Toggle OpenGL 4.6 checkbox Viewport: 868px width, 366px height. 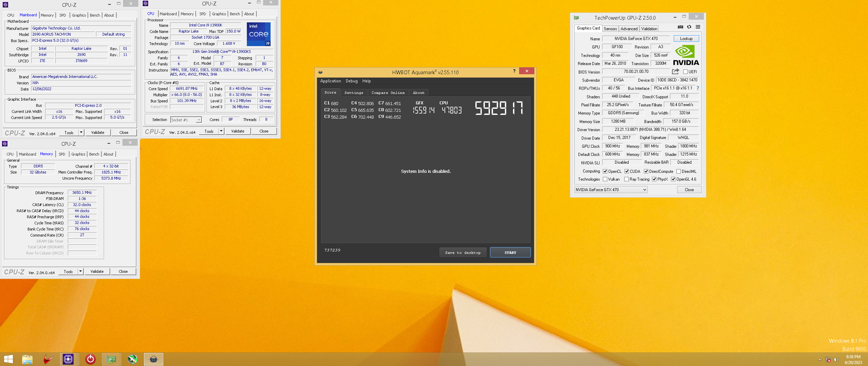click(673, 179)
